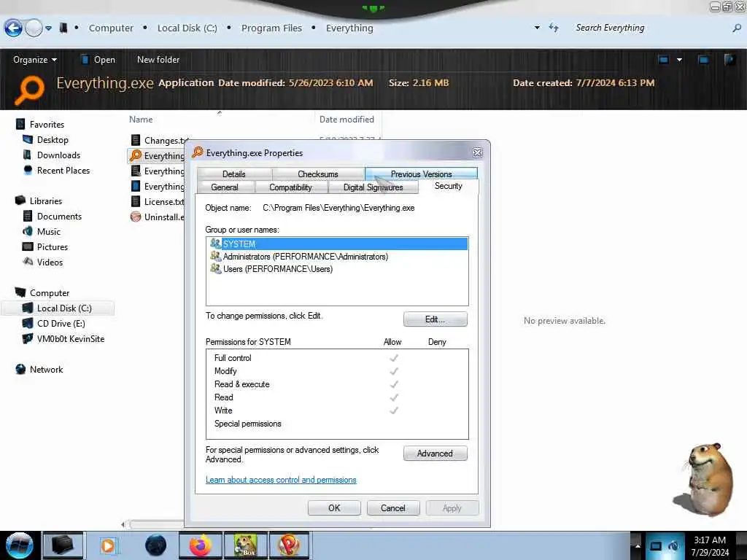Viewport: 747px width, 560px height.
Task: Open Firefox from the taskbar
Action: click(201, 545)
